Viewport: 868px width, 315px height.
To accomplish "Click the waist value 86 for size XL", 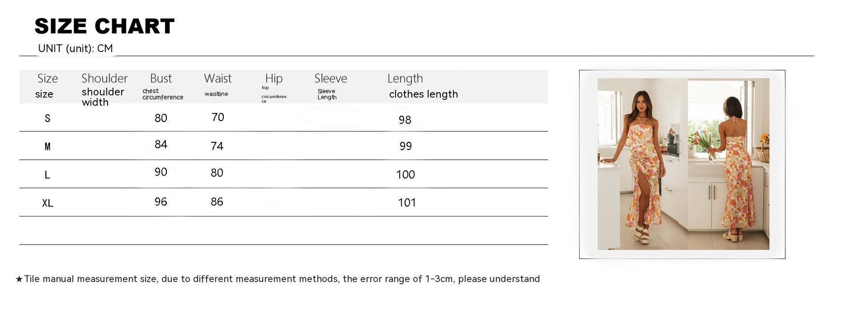I will [217, 202].
